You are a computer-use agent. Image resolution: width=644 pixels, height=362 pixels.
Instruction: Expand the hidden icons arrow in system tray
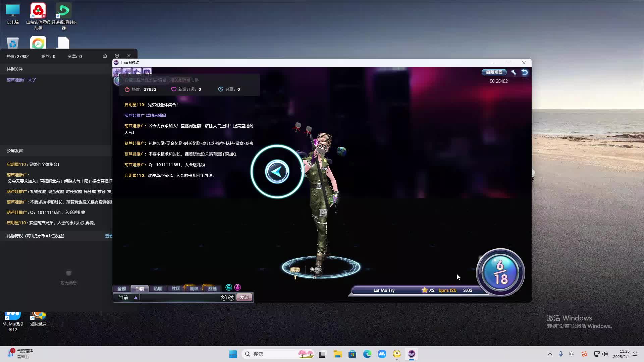(x=550, y=354)
